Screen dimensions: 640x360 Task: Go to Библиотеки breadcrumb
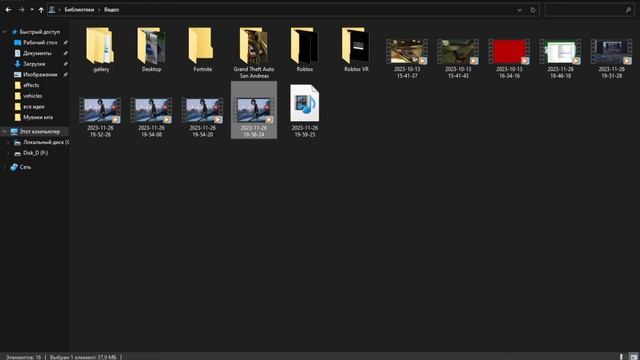click(79, 10)
